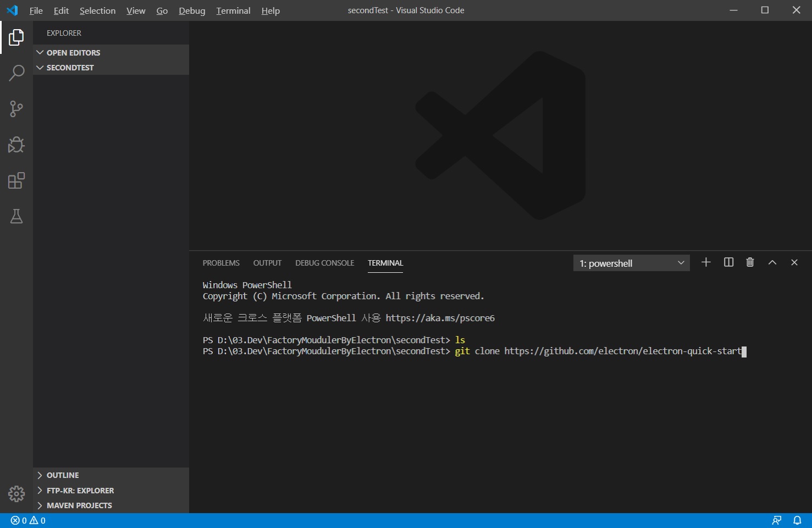Open the View menu

[x=136, y=10]
